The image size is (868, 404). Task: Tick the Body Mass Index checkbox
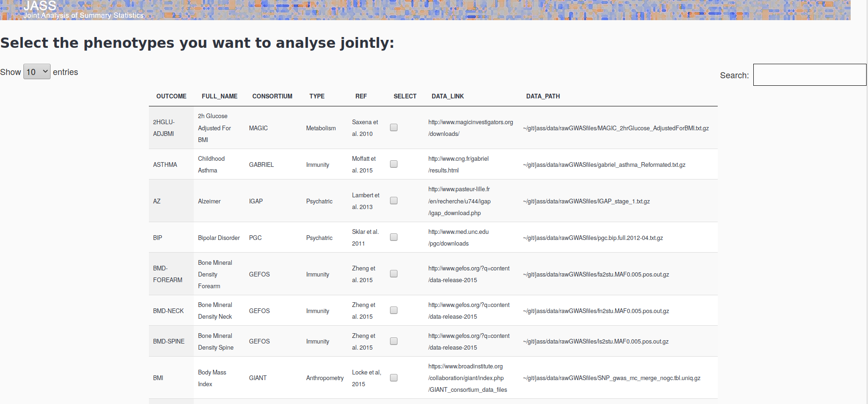pos(394,378)
